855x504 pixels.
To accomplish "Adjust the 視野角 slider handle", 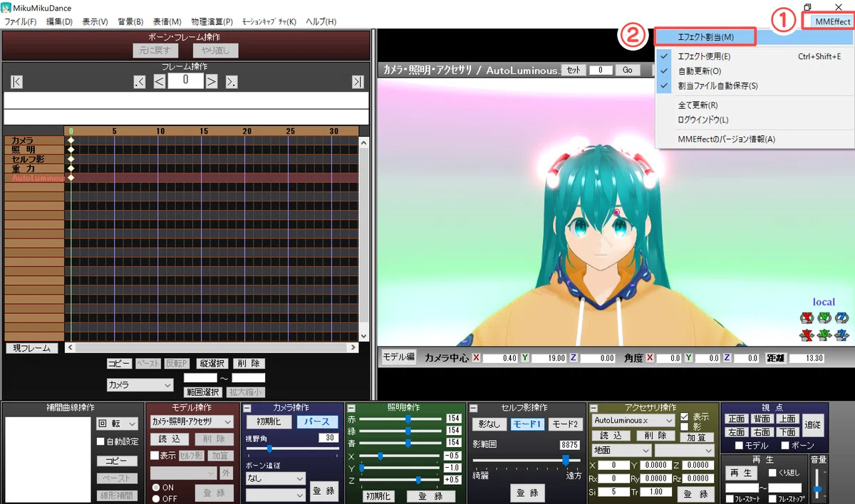I will coord(269,449).
